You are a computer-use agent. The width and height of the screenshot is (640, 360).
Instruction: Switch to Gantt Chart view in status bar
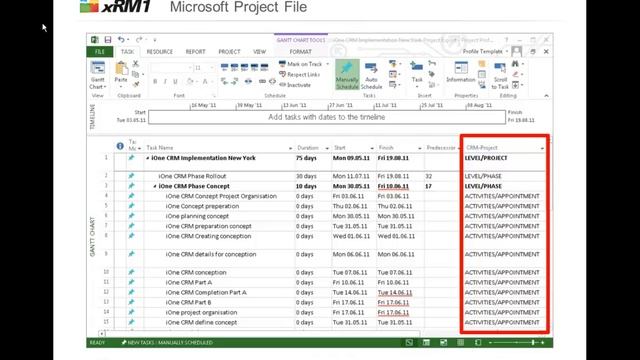pyautogui.click(x=409, y=342)
